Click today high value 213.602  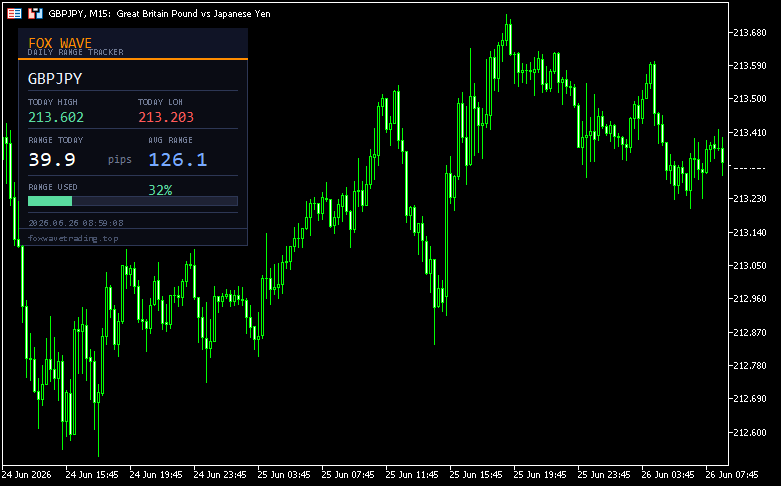pos(56,117)
